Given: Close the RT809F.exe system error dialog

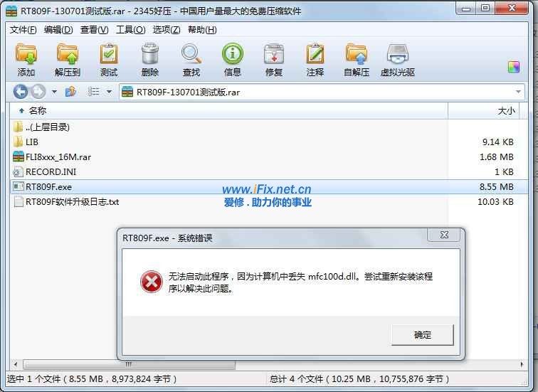Looking at the screenshot, I should (x=444, y=235).
